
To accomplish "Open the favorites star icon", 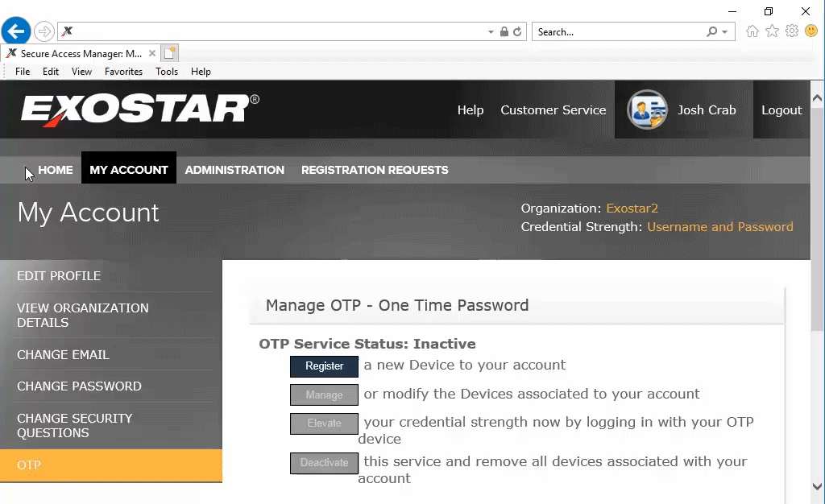I will coord(772,31).
